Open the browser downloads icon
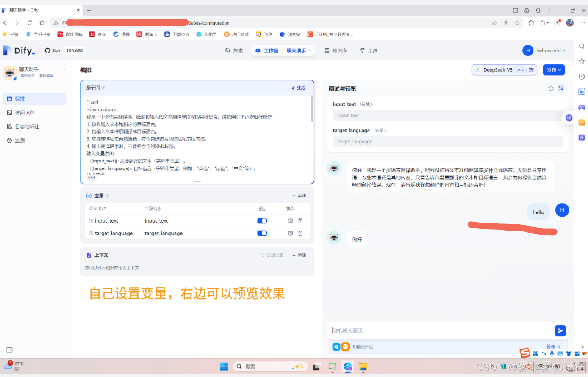588x377 pixels. pyautogui.click(x=557, y=23)
